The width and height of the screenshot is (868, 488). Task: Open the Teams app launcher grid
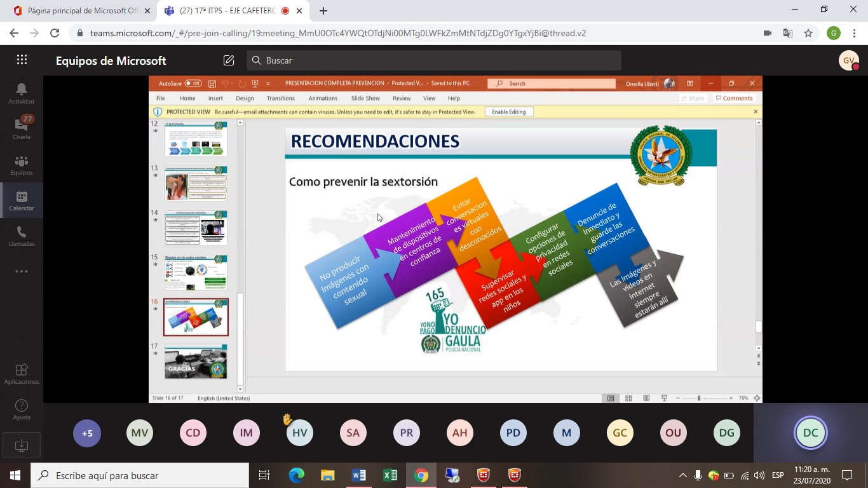[x=22, y=60]
